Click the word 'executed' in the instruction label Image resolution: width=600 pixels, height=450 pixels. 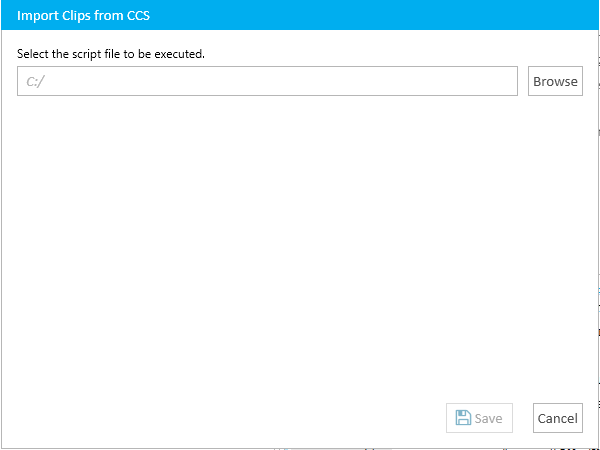pyautogui.click(x=179, y=54)
